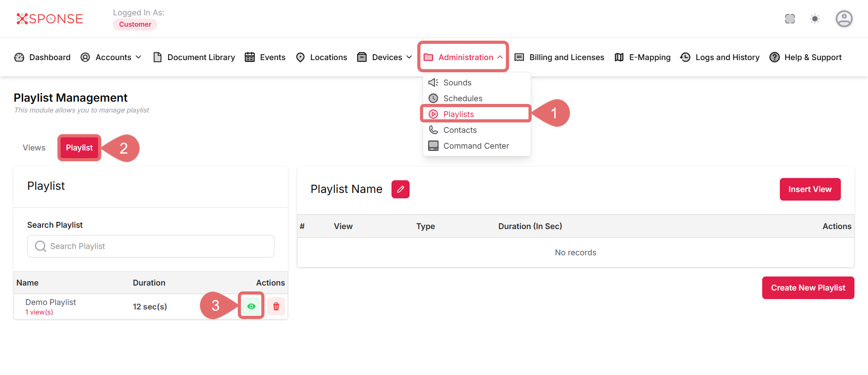868x375 pixels.
Task: Open Schedules in the Administration dropdown
Action: click(x=462, y=98)
